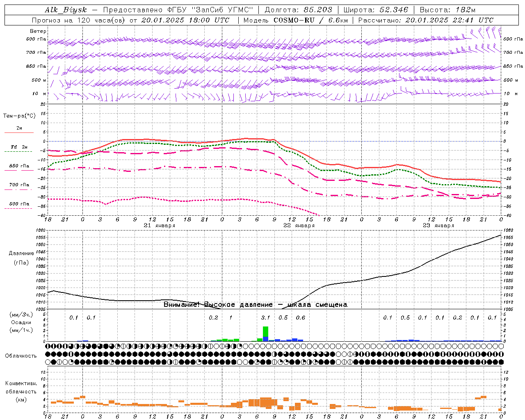Image resolution: width=525 pixels, height=420 pixels.
Task: Click the 21 января date label
Action: (160, 226)
